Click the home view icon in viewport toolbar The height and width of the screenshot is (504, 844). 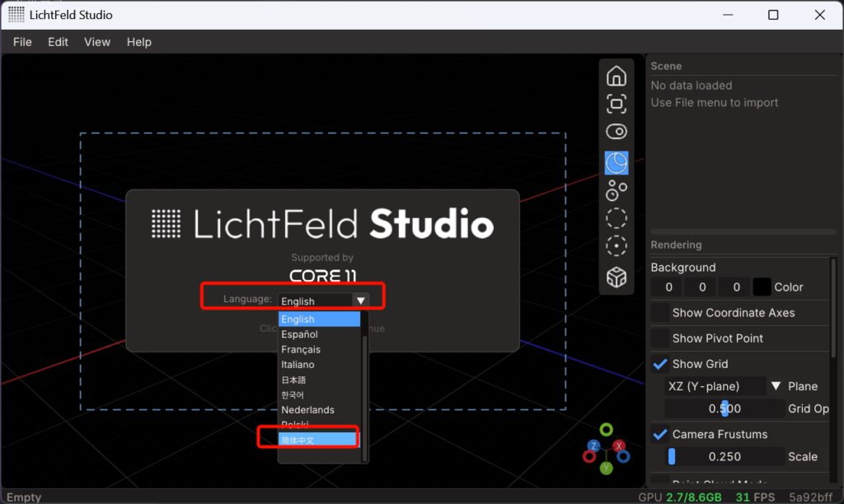616,77
